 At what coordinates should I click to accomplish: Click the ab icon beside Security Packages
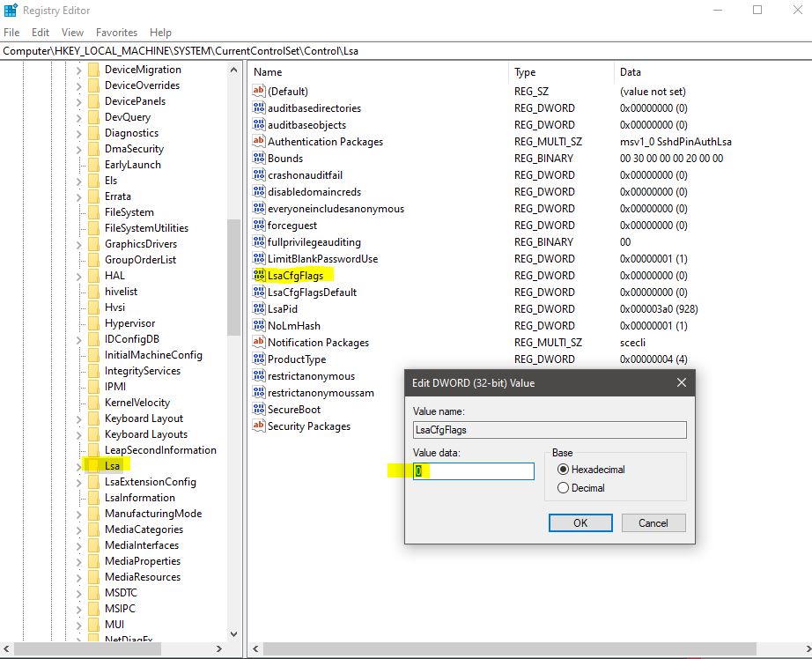pos(258,426)
